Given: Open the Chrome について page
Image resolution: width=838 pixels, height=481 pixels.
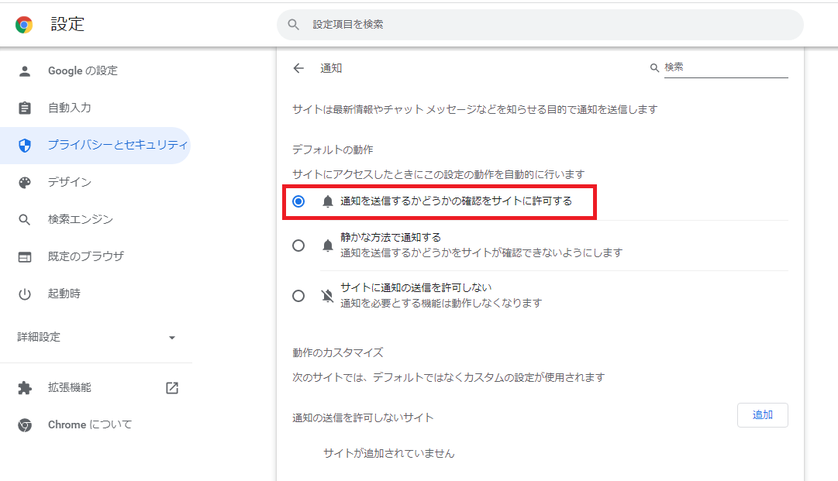Looking at the screenshot, I should point(89,425).
